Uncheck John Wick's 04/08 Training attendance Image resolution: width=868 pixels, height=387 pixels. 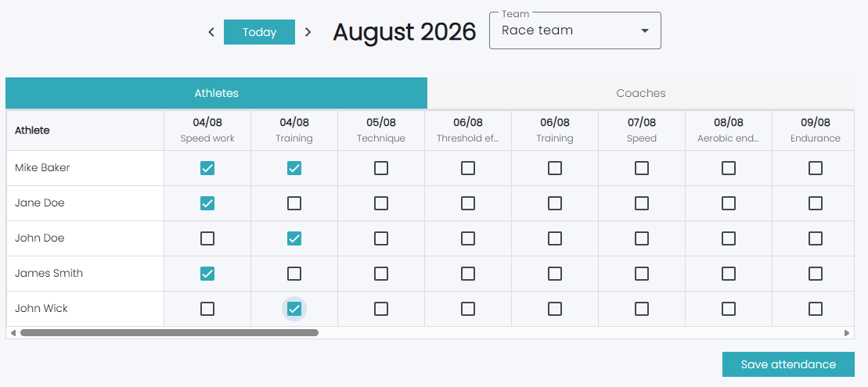tap(294, 309)
